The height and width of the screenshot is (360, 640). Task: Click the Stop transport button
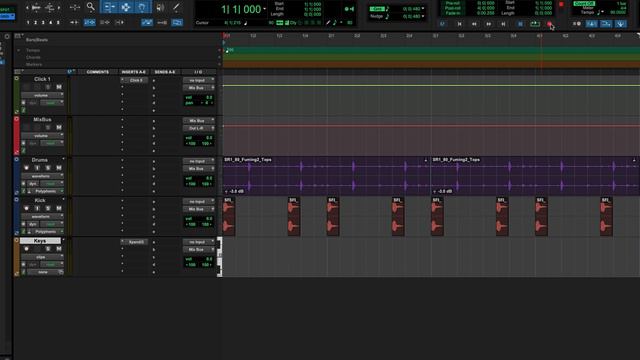(x=520, y=24)
